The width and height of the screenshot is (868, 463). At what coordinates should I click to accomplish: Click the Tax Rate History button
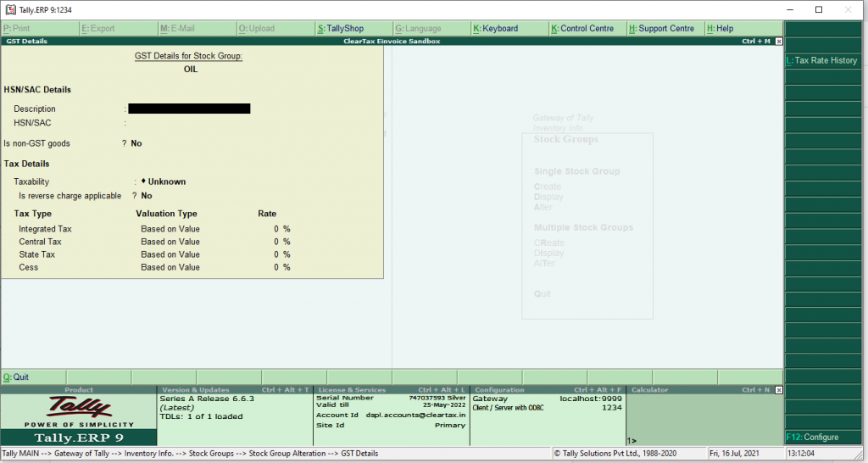coord(823,60)
